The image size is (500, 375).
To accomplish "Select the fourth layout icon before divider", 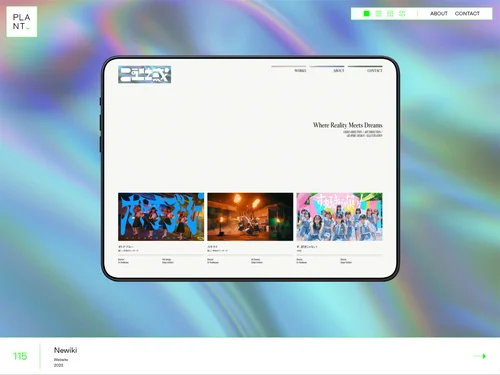I will coord(402,14).
